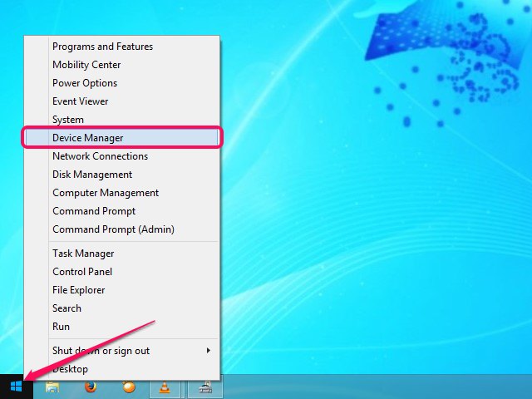Click Computer Management
This screenshot has width=532, height=399.
point(106,193)
